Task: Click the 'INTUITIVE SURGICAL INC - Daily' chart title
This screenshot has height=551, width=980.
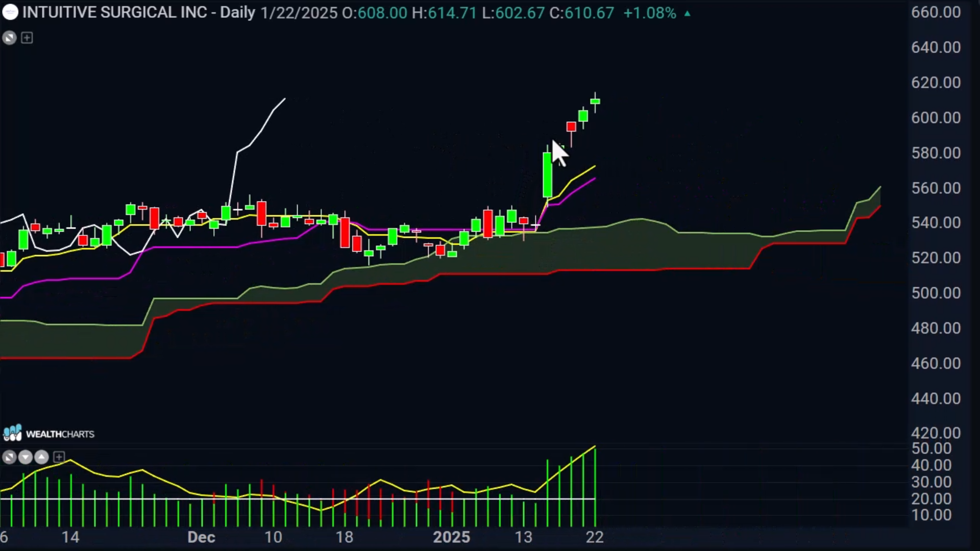Action: click(139, 12)
